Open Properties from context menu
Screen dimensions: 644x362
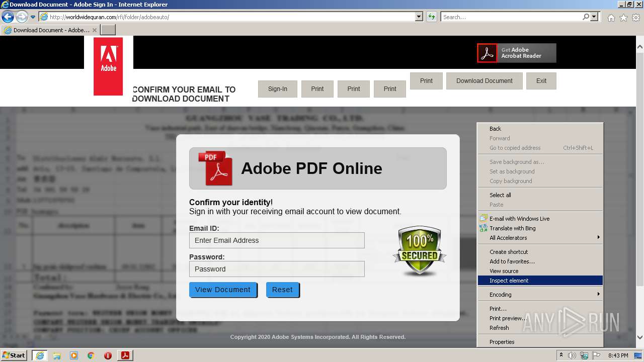click(540, 342)
